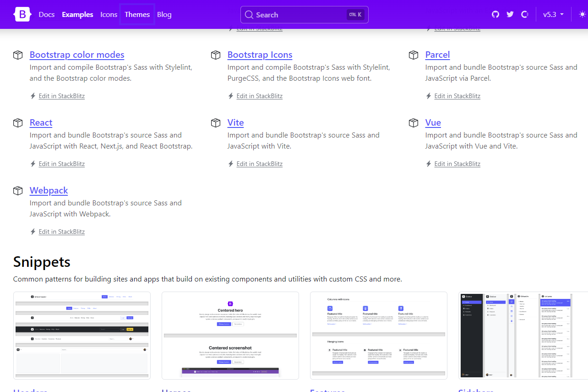Click the magnifier icon in the search bar

click(x=249, y=15)
